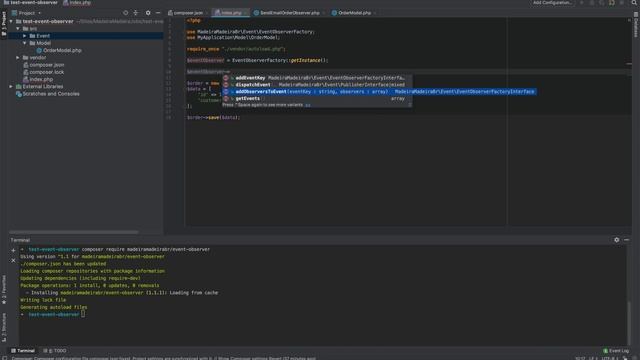Viewport: 640px width, 360px height.
Task: Toggle the Structure tool window stripe
Action: point(4,327)
